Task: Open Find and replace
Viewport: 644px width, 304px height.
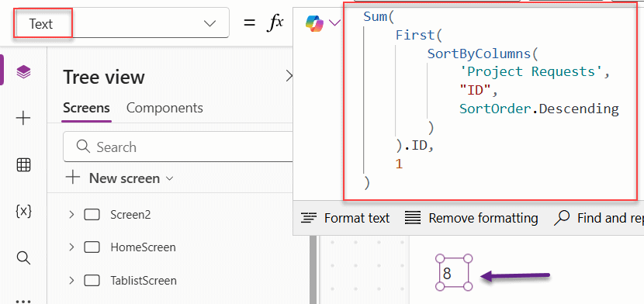Action: click(x=599, y=218)
